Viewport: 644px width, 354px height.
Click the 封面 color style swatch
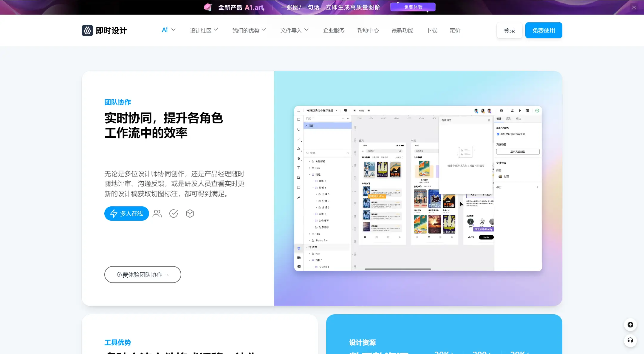tap(500, 177)
